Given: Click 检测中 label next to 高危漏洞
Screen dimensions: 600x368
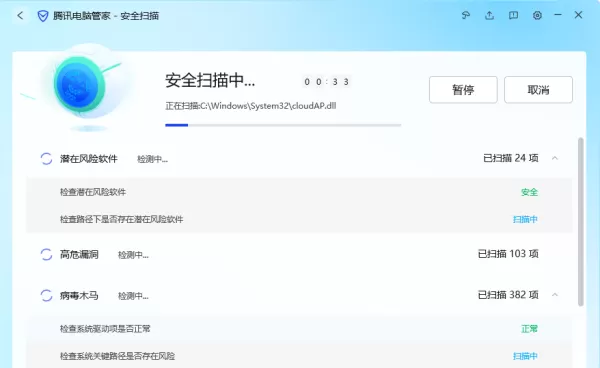Looking at the screenshot, I should click(x=133, y=255).
